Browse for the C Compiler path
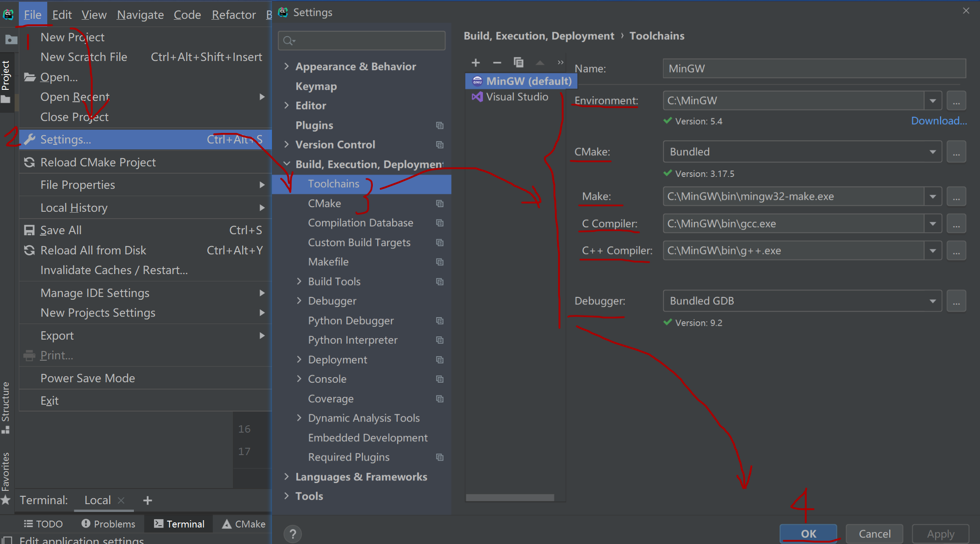This screenshot has width=980, height=544. coord(957,224)
